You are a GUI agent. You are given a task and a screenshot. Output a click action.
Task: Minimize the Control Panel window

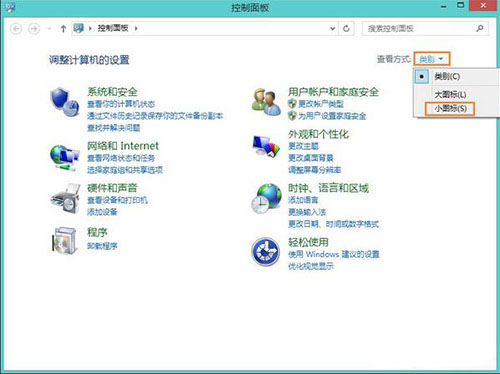[x=444, y=6]
